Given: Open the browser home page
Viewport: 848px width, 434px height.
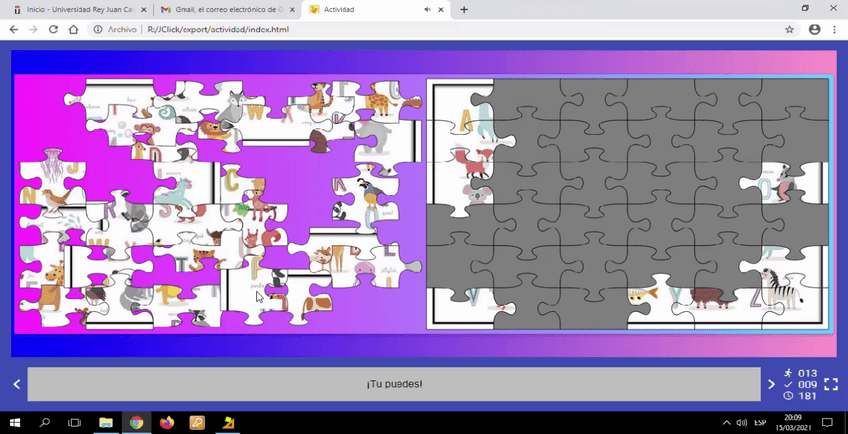Looking at the screenshot, I should [x=73, y=29].
